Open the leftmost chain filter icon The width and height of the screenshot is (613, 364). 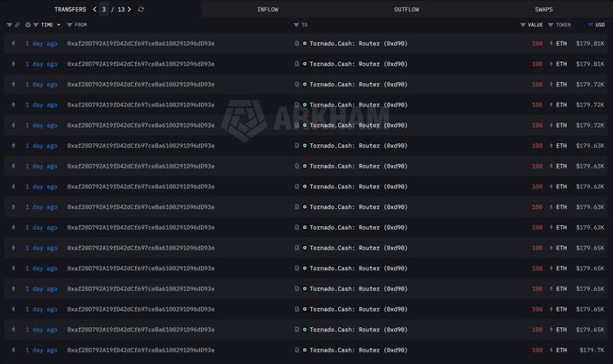(9, 25)
